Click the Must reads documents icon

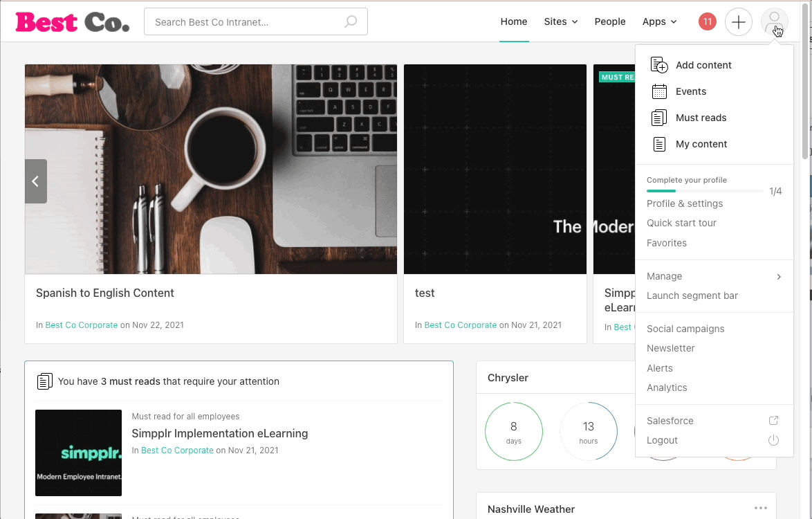point(658,118)
